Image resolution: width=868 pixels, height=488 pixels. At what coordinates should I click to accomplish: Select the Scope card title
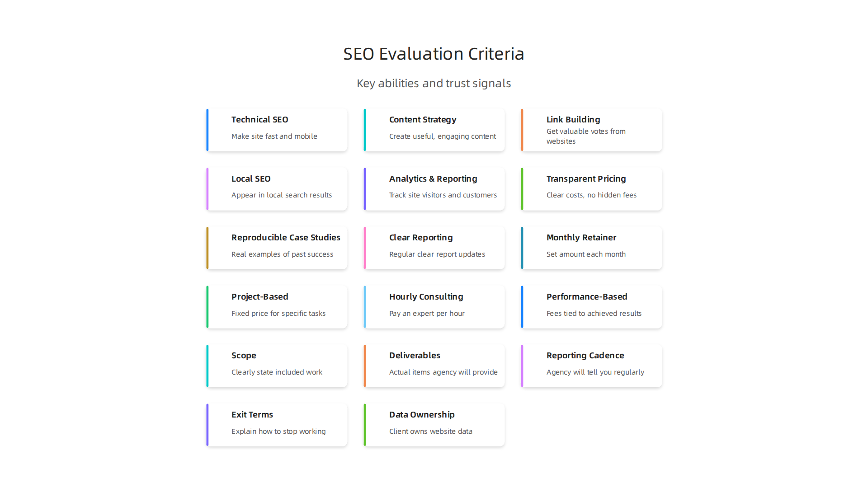coord(244,356)
